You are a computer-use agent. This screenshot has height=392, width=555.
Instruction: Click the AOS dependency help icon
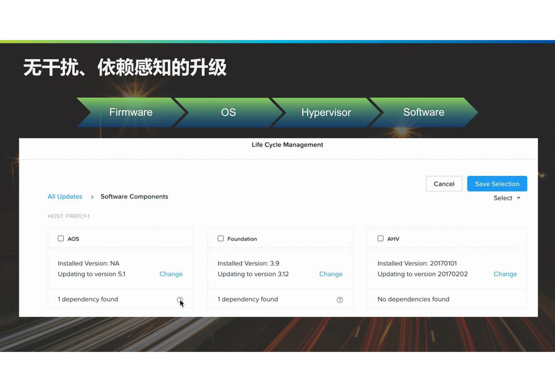[x=180, y=300]
